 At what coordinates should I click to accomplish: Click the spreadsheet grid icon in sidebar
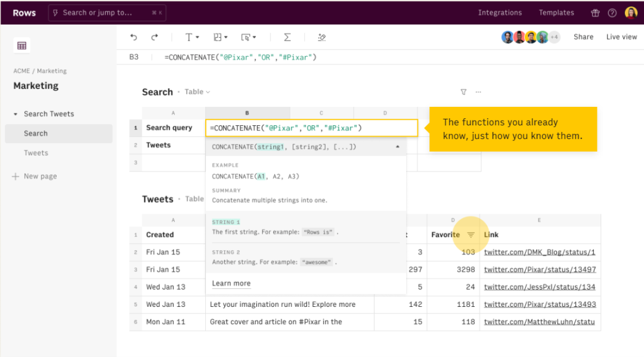click(22, 45)
